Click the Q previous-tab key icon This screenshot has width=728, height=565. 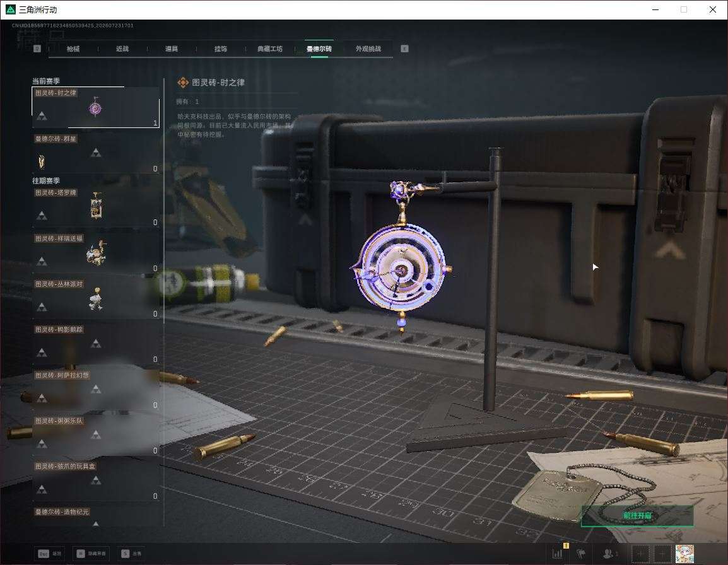(x=37, y=49)
